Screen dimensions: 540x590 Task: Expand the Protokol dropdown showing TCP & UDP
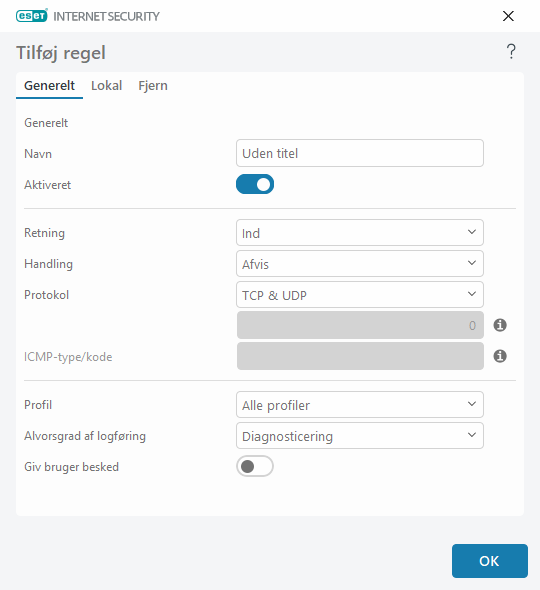360,295
